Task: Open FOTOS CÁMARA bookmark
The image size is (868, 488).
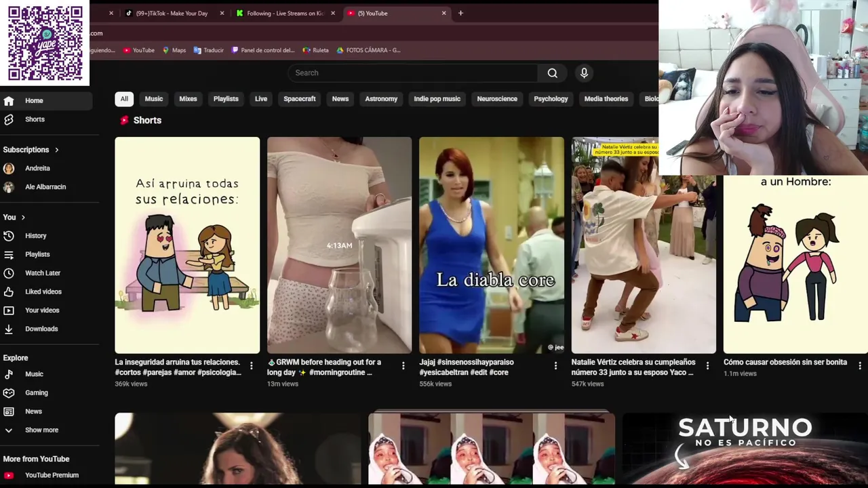Action: [x=368, y=50]
